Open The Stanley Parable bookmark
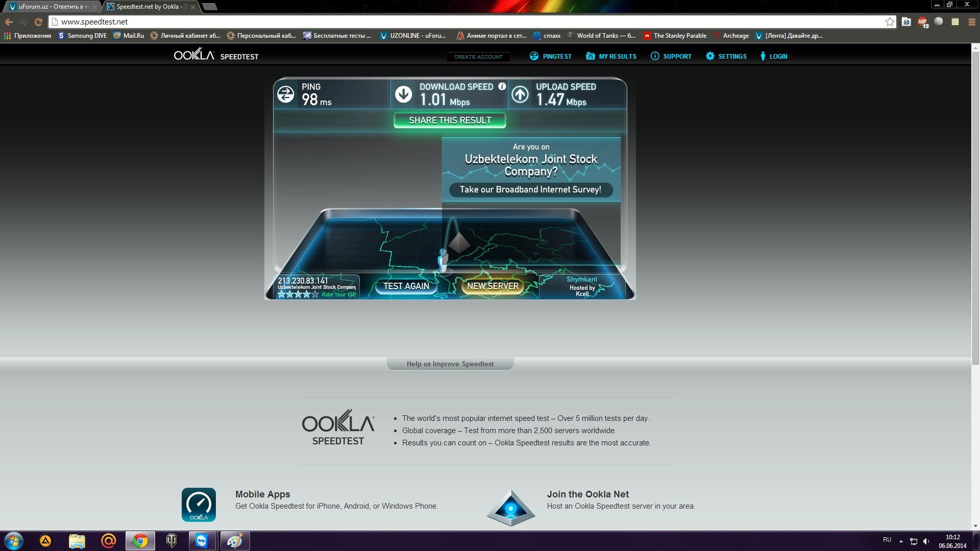The width and height of the screenshot is (980, 551). pos(675,36)
